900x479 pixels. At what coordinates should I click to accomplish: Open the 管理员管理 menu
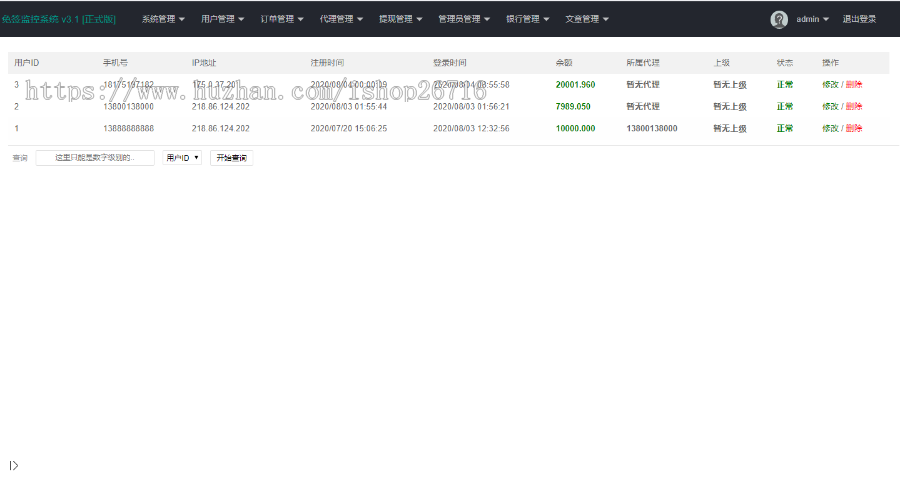pos(464,19)
